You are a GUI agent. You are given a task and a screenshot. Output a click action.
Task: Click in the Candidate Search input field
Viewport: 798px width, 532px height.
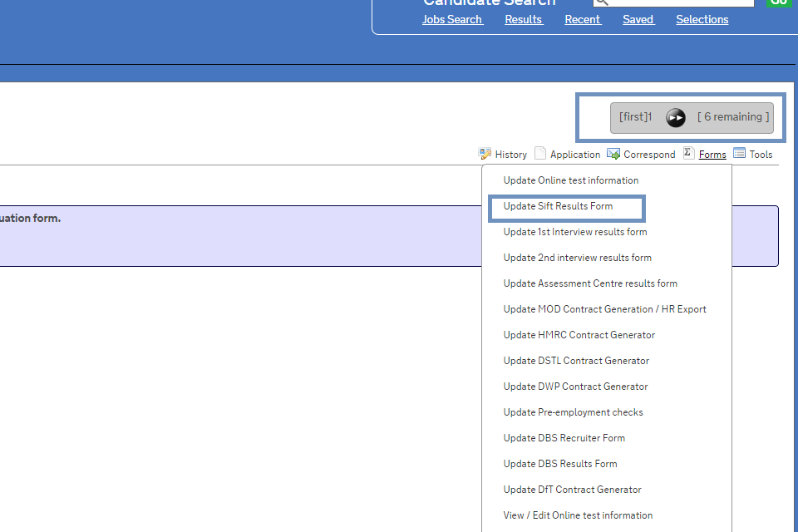[683, 2]
